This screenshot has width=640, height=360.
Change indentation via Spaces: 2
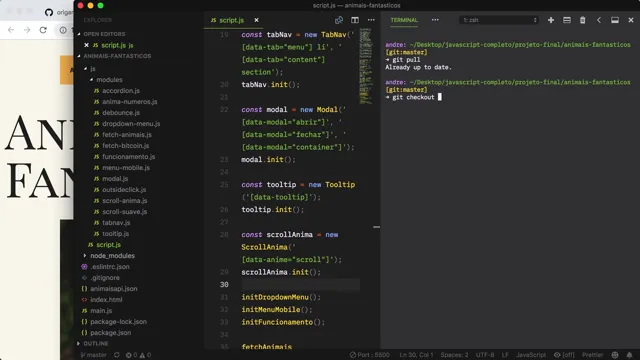[454, 355]
